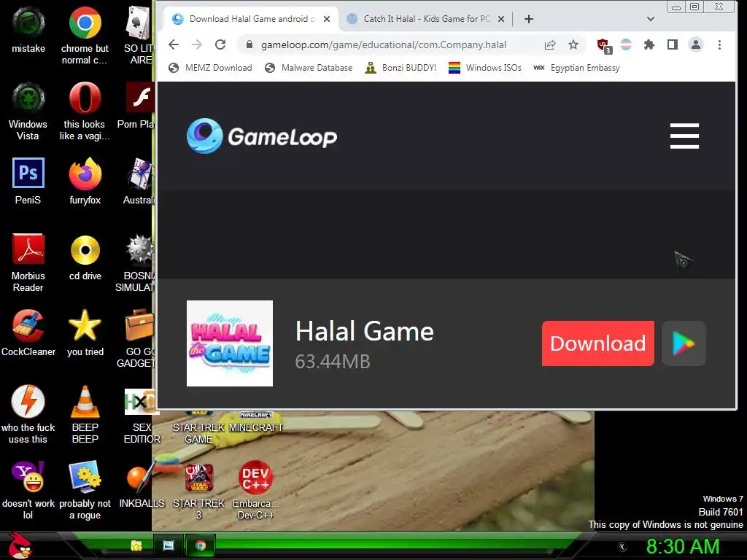Go back in Chrome
Screen dimensions: 747x560
[174, 44]
